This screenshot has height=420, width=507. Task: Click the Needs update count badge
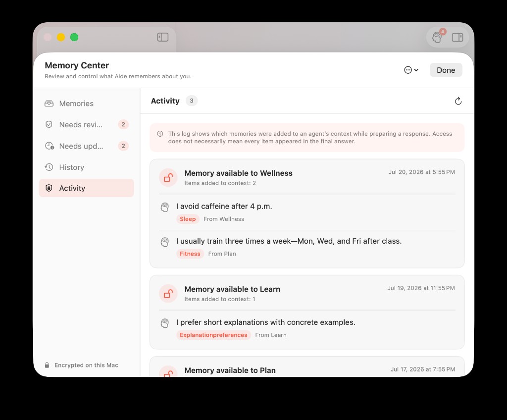123,146
